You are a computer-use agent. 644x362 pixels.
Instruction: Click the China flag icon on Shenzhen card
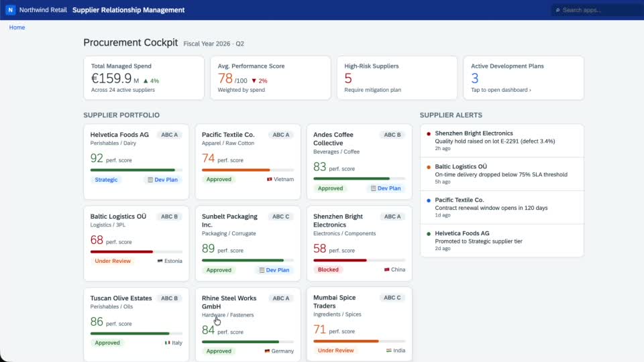pyautogui.click(x=386, y=269)
